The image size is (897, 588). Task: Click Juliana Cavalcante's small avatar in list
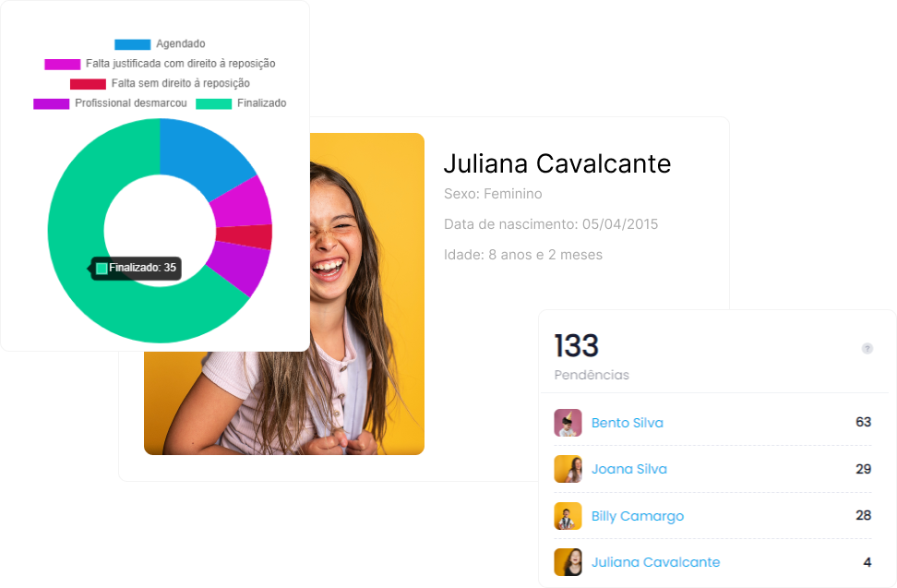568,562
